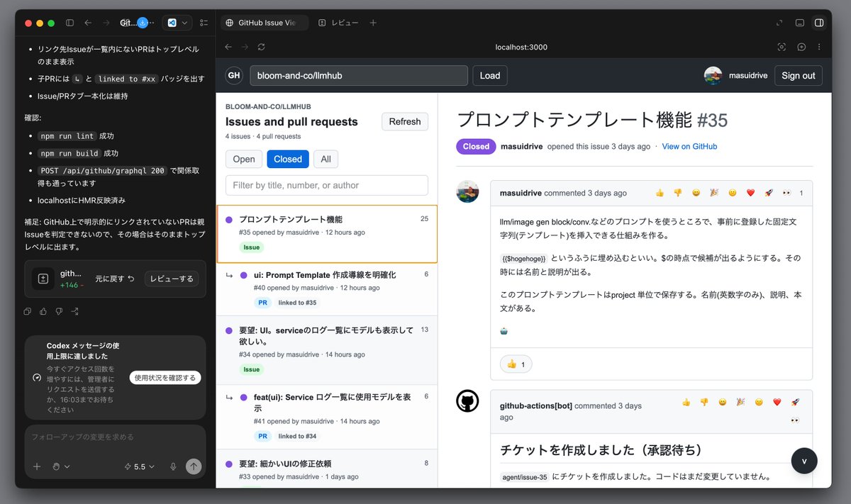Image resolution: width=851 pixels, height=504 pixels.
Task: Open issue #34 about service log list
Action: click(x=327, y=350)
